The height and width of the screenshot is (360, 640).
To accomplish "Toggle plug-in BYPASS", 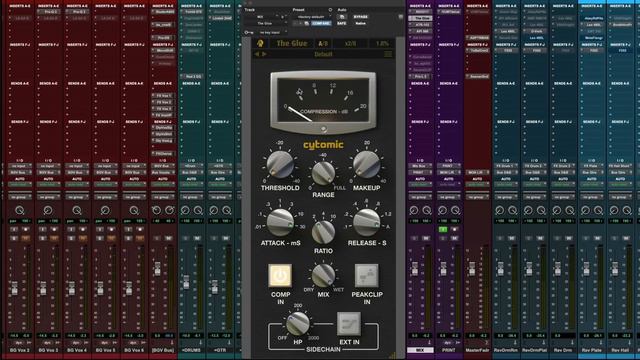I will click(360, 17).
